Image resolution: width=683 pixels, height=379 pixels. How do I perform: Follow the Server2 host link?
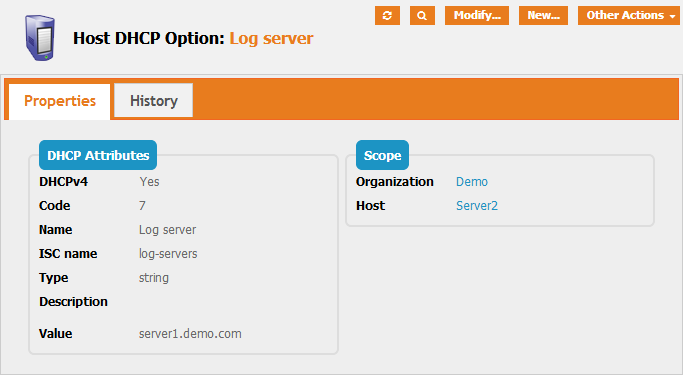coord(477,206)
